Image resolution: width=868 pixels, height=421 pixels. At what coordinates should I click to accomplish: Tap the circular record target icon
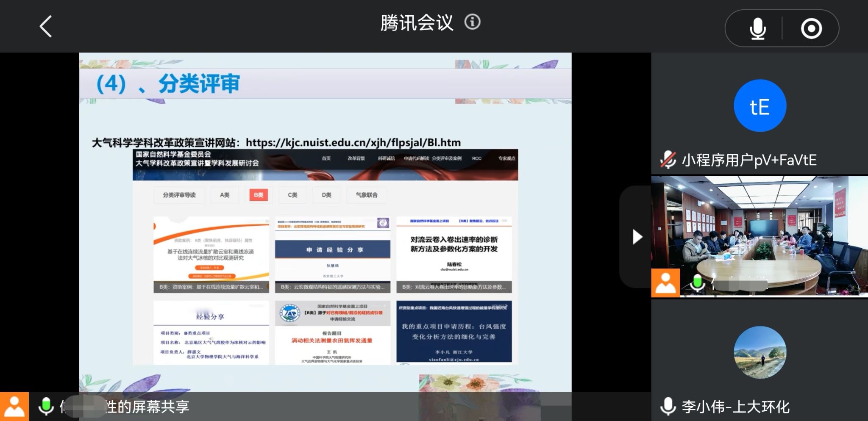pyautogui.click(x=811, y=29)
